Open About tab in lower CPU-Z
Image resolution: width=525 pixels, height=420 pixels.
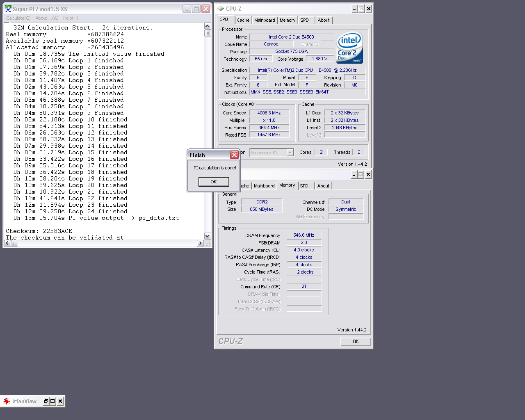tap(323, 186)
